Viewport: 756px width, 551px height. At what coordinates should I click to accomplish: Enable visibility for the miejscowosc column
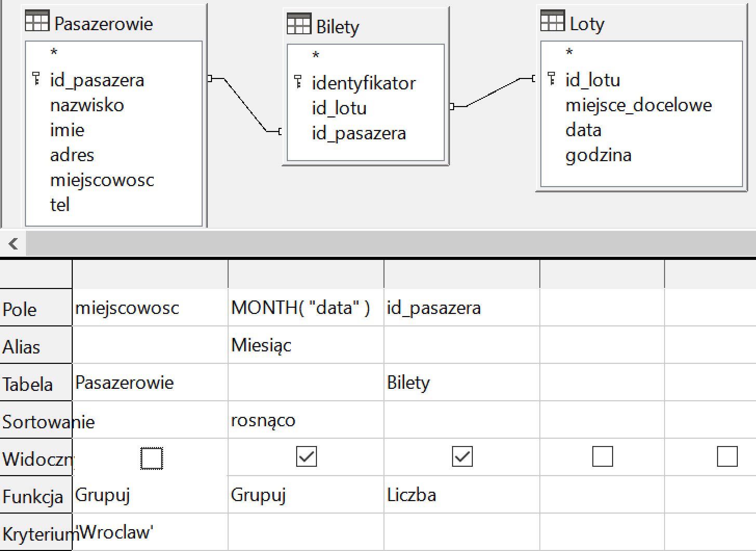click(152, 458)
